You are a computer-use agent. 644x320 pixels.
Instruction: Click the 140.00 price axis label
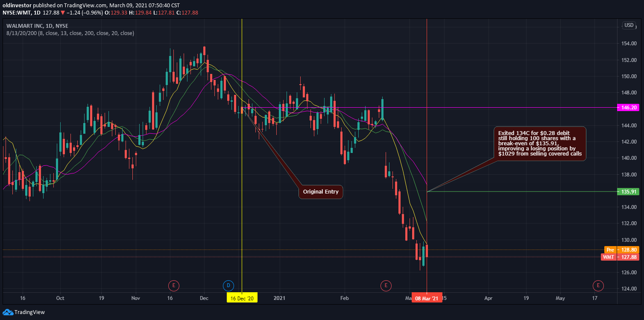(629, 158)
